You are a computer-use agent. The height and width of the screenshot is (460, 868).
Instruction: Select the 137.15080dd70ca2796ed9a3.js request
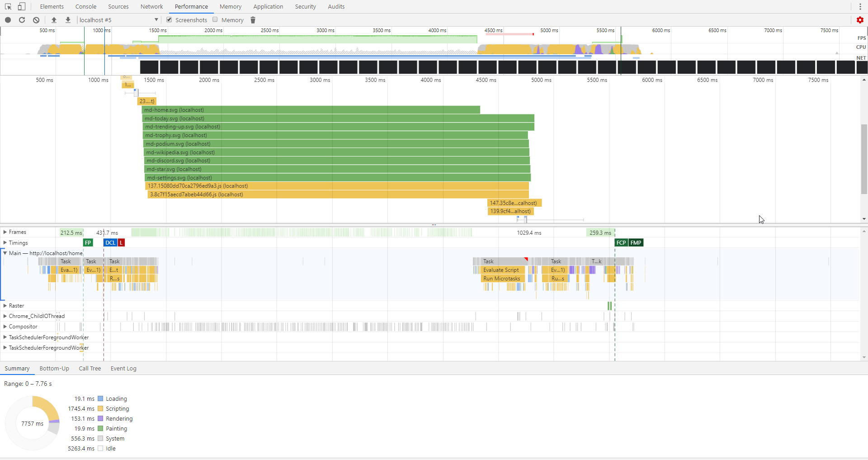coord(337,186)
